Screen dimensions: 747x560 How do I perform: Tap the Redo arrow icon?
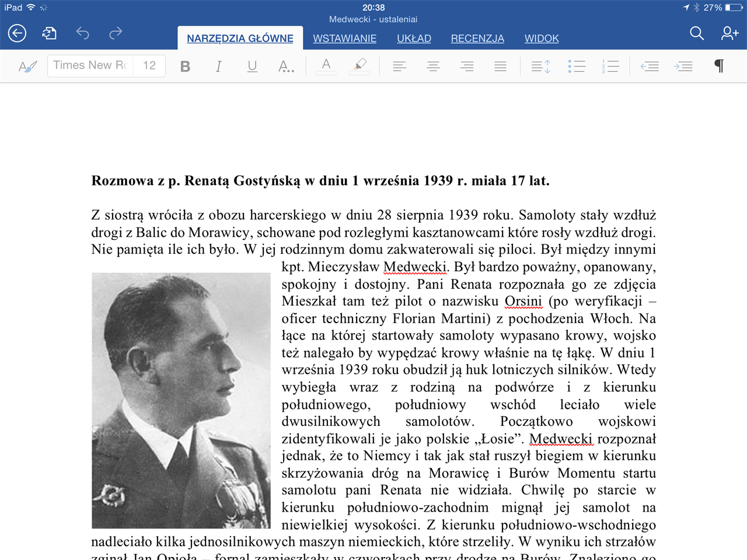tap(116, 33)
